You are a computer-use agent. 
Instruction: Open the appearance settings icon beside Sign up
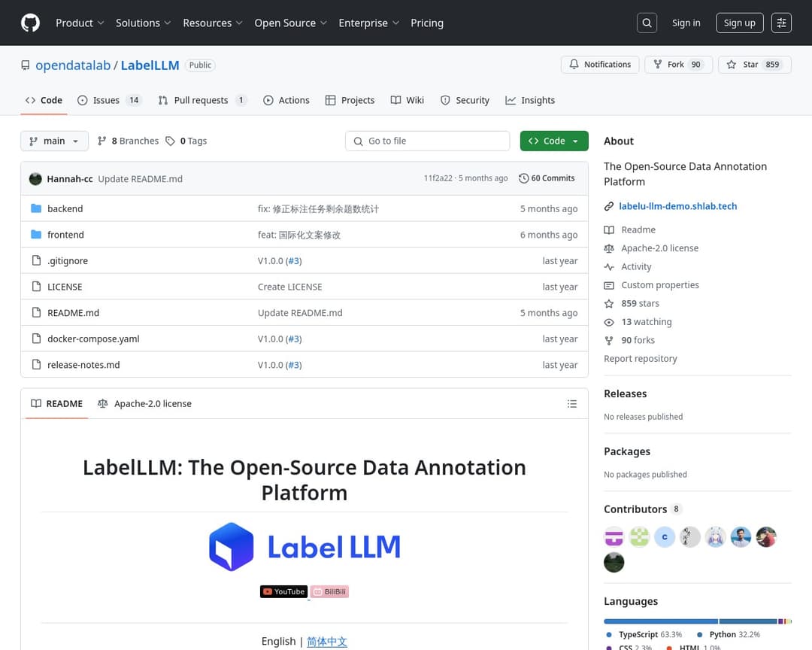pos(781,23)
